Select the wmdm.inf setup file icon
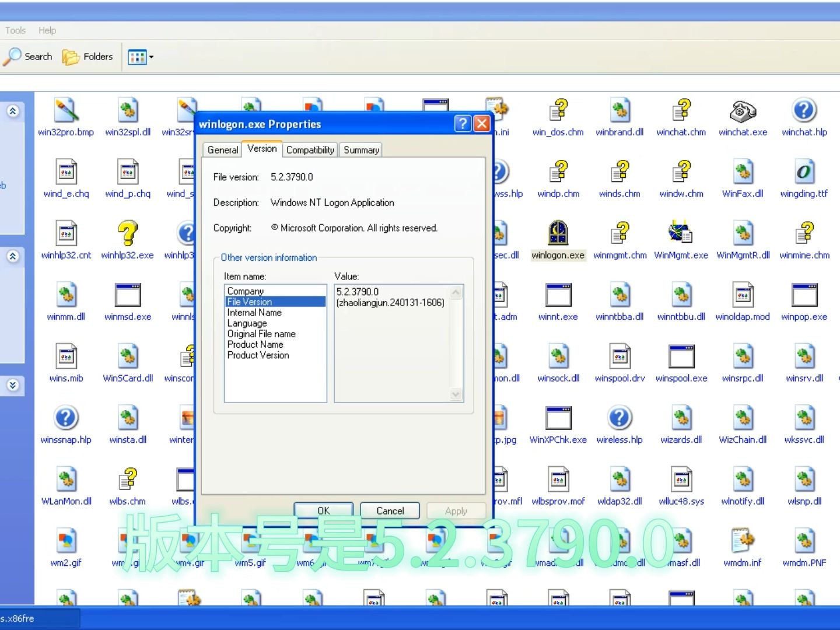The width and height of the screenshot is (840, 630). [x=743, y=541]
